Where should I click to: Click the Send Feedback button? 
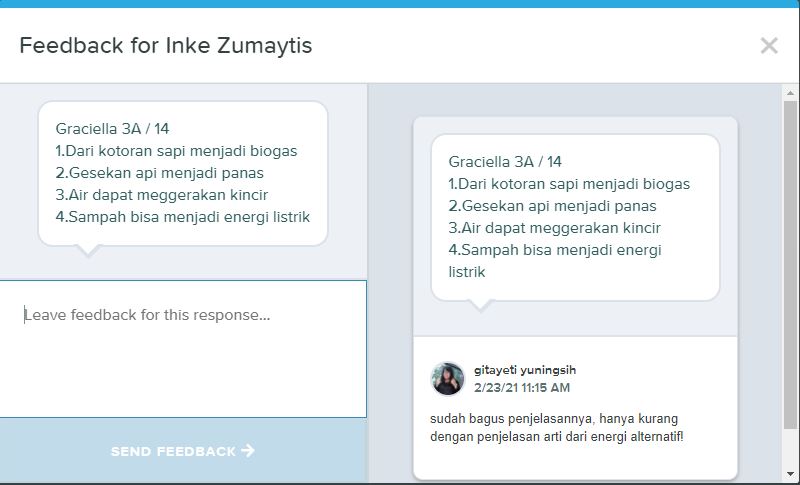tap(183, 451)
